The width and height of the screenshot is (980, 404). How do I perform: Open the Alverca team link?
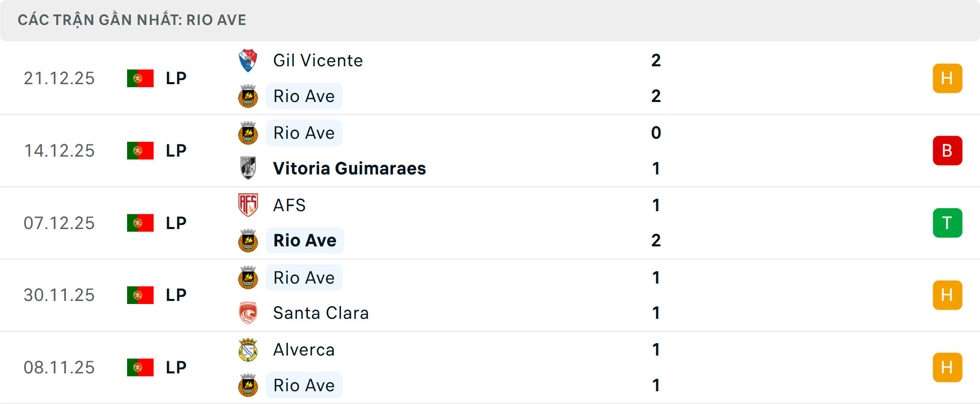click(x=304, y=350)
